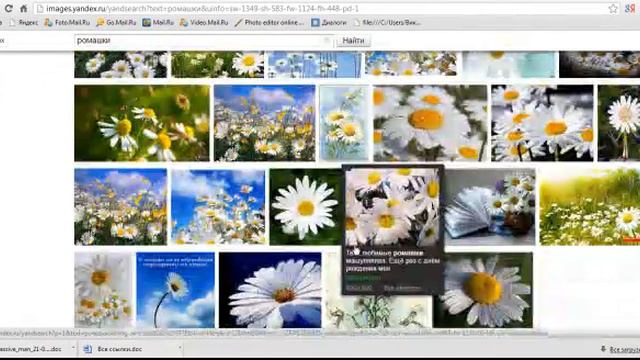Open the Яндекс bookmark
Screen dimensions: 640x360
click(24, 22)
